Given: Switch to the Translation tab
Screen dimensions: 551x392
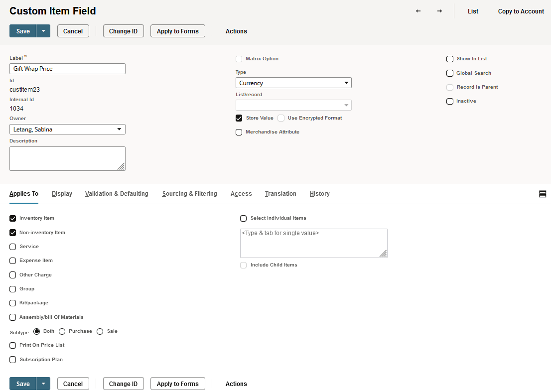Looking at the screenshot, I should coord(280,194).
